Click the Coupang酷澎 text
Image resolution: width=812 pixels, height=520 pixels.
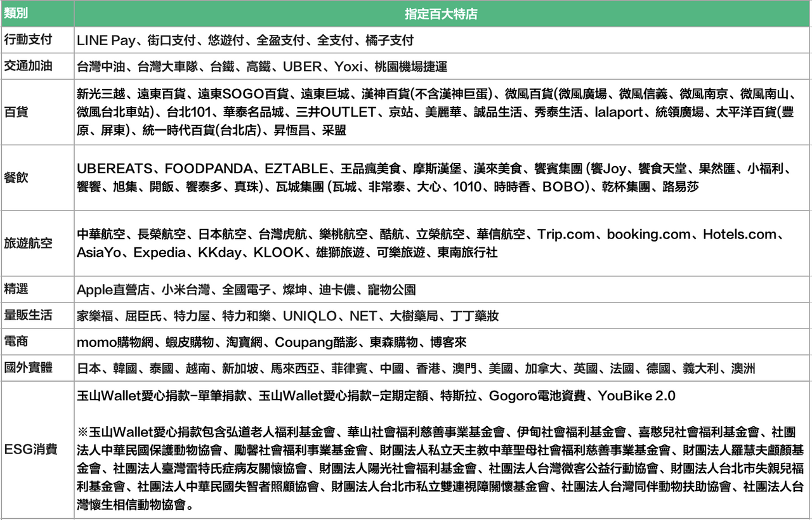(x=317, y=342)
